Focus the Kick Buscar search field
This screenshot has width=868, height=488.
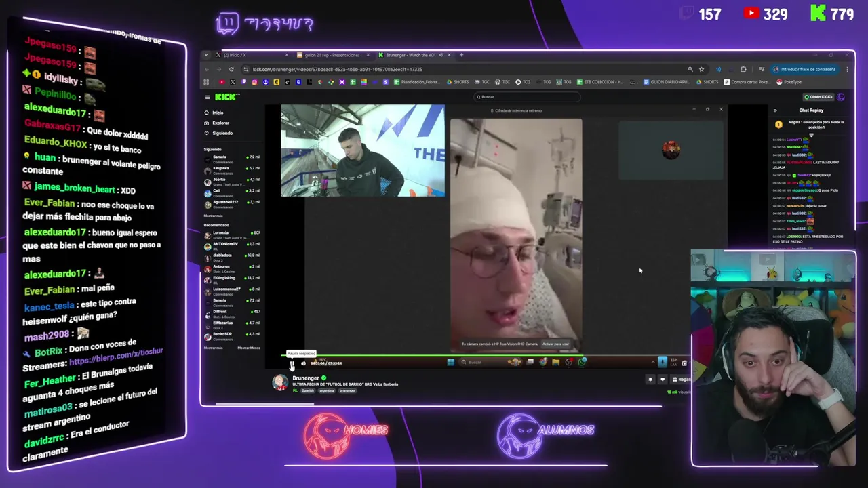(527, 97)
